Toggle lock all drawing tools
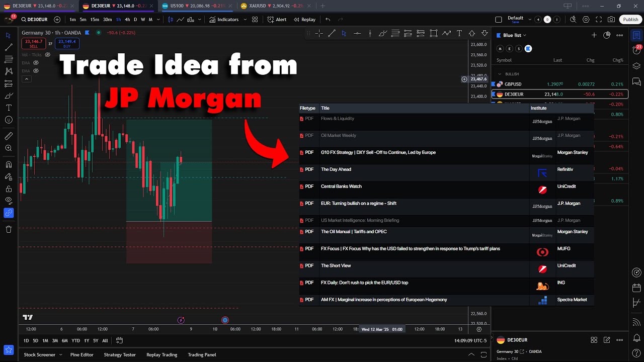 pyautogui.click(x=9, y=189)
